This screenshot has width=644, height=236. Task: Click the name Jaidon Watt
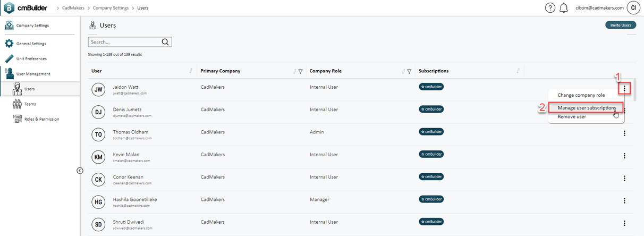point(126,87)
